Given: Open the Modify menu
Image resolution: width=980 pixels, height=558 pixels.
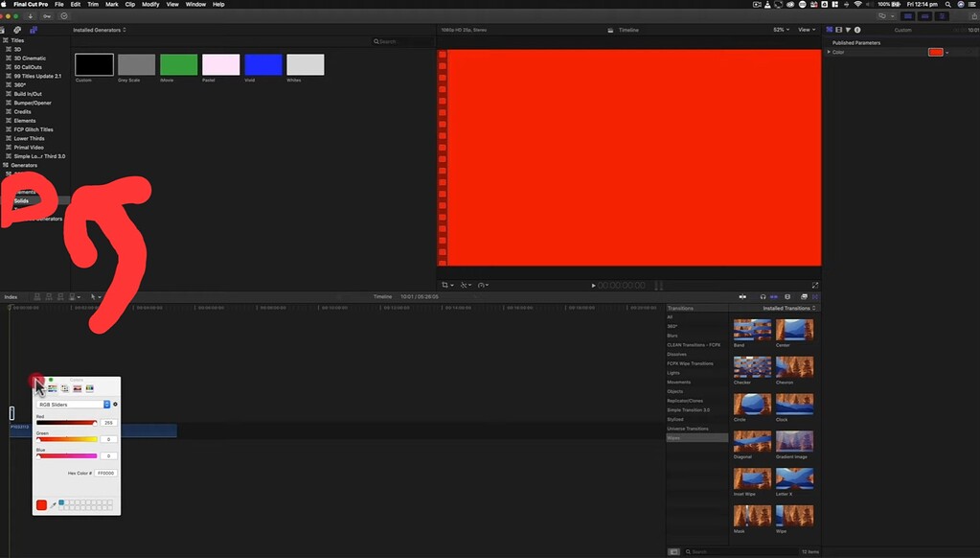Looking at the screenshot, I should click(x=150, y=5).
